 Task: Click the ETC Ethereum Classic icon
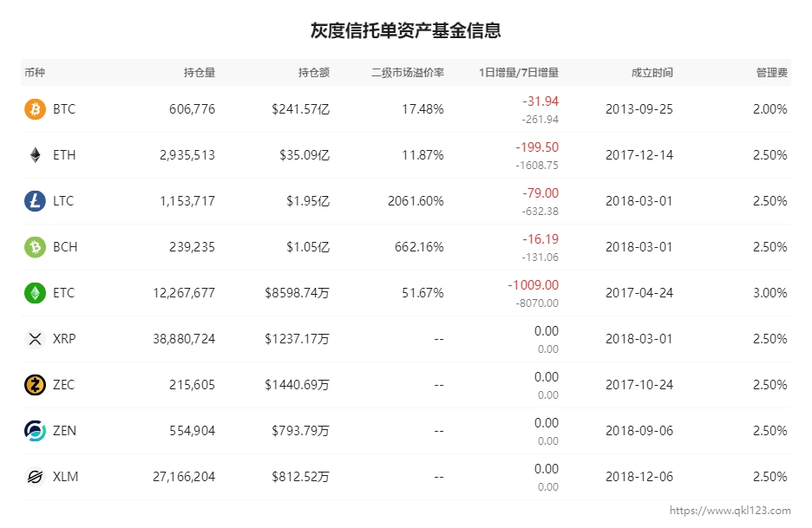35,293
